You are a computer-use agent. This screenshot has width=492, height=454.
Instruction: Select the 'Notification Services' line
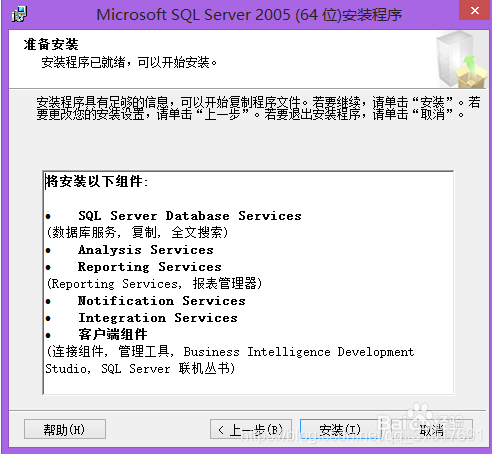pos(162,301)
